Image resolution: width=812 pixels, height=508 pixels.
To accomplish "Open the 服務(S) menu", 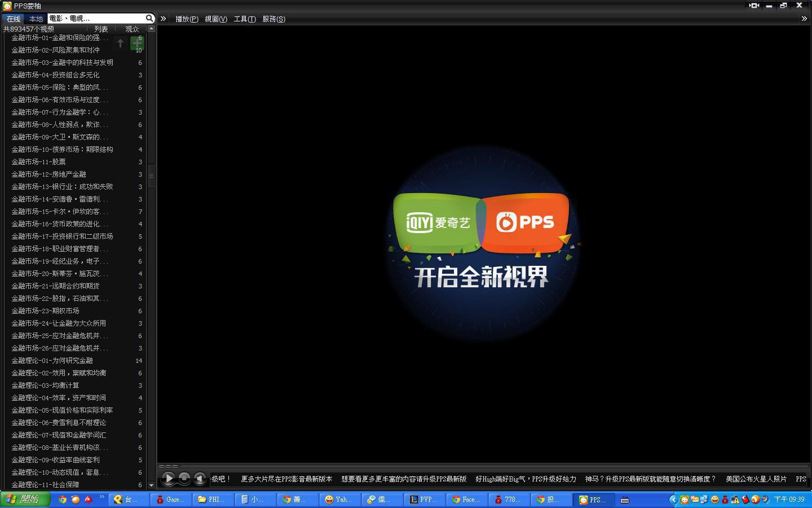I will (x=273, y=19).
